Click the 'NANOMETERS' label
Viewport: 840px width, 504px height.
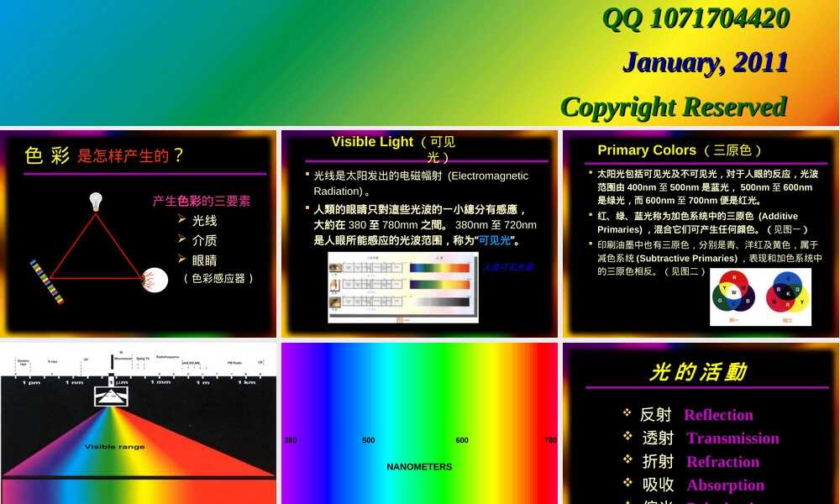click(x=419, y=467)
